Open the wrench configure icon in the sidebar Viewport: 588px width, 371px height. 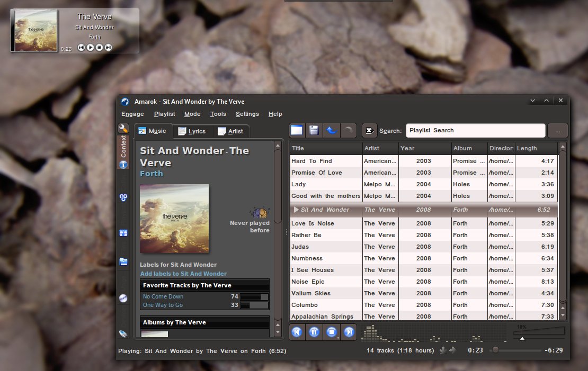[123, 129]
